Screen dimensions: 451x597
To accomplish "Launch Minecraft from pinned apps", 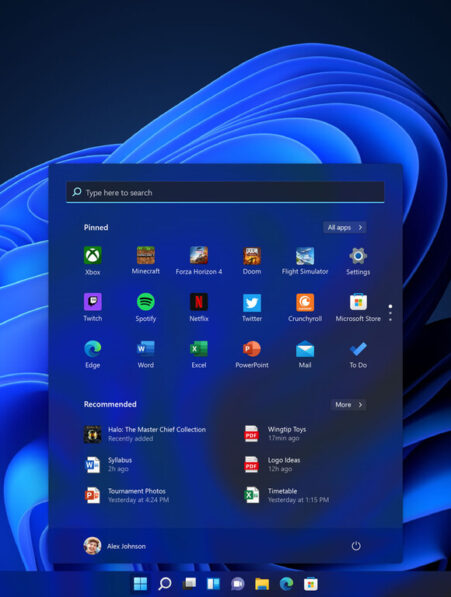I will click(145, 260).
